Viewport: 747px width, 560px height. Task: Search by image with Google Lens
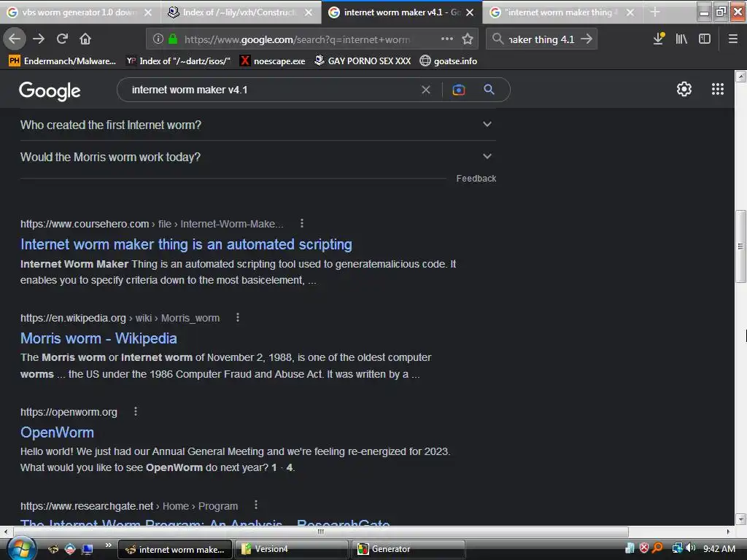click(458, 90)
